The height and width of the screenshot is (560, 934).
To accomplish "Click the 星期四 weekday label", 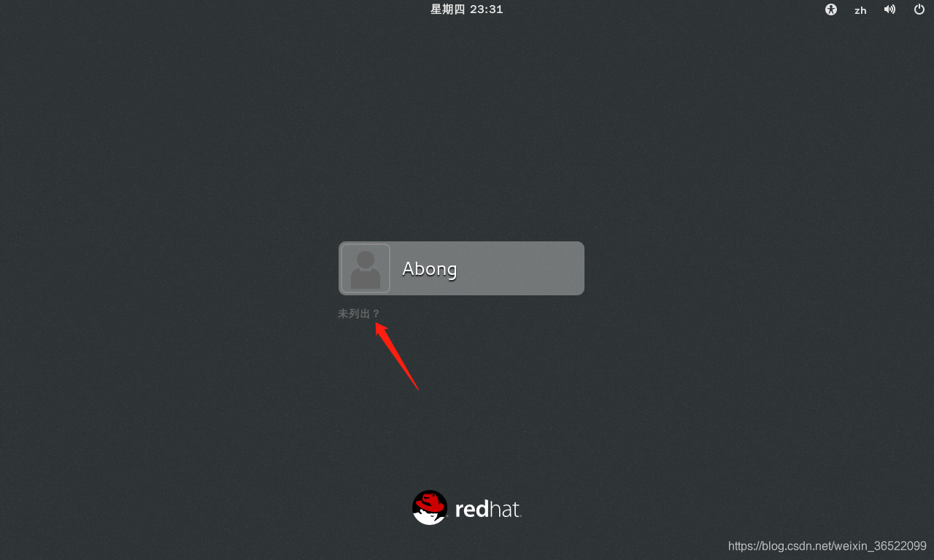I will point(447,9).
